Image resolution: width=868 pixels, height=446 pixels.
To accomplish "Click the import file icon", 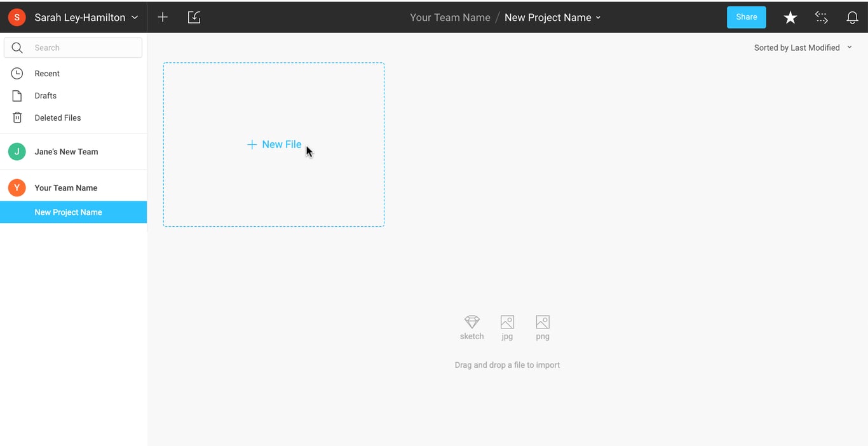I will click(x=194, y=18).
